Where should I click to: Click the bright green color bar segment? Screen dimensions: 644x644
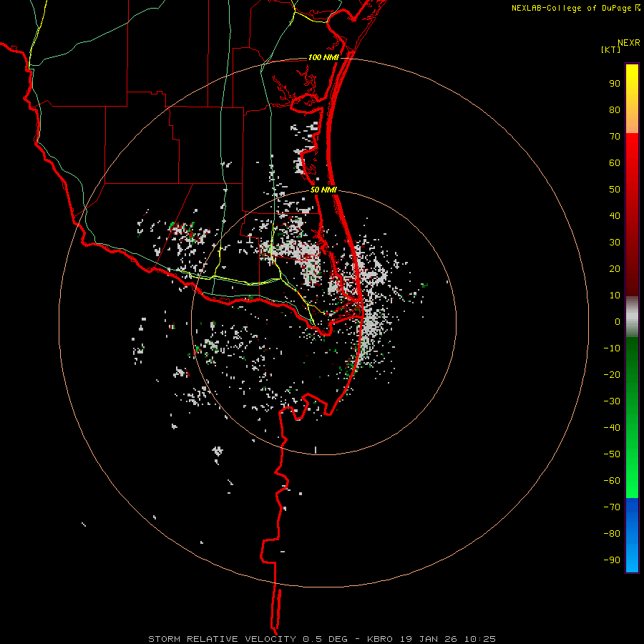[x=632, y=417]
